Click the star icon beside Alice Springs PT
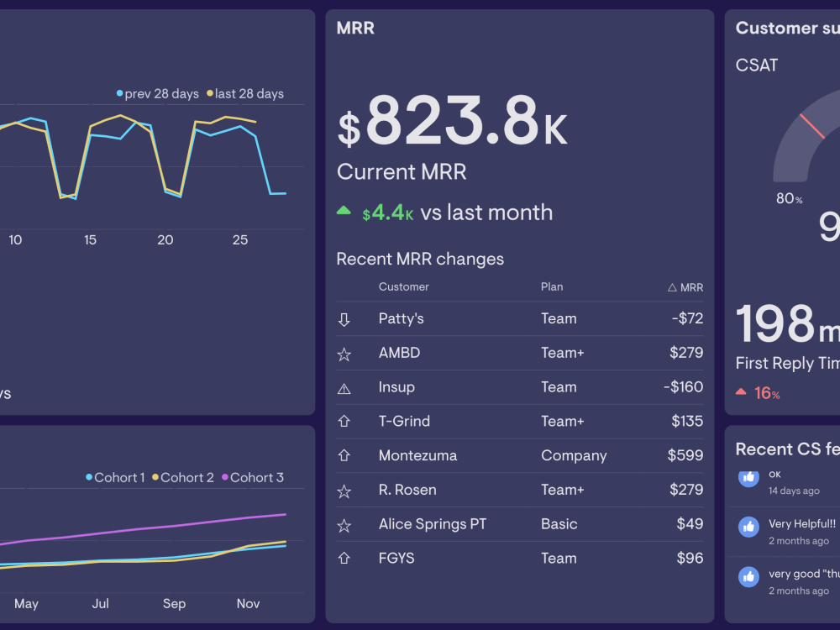 click(x=344, y=524)
